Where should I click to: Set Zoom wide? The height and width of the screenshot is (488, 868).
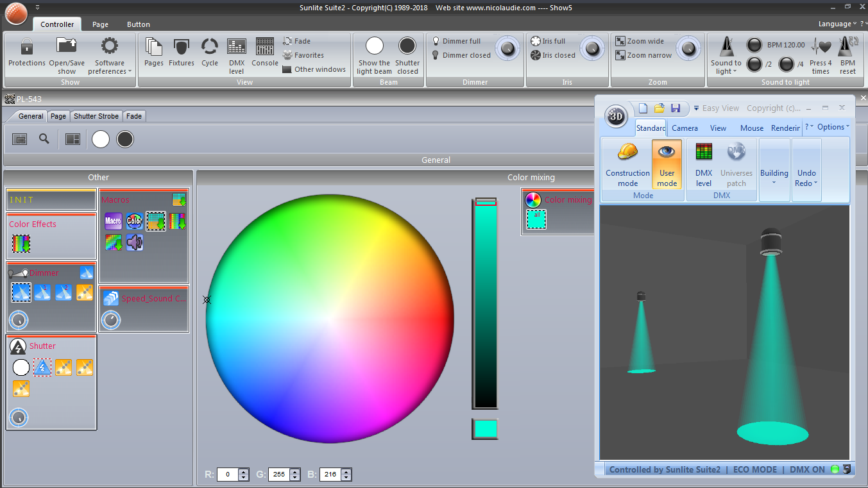click(640, 41)
